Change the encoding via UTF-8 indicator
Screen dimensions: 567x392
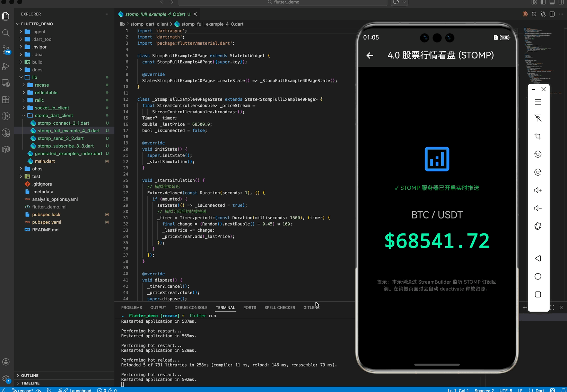click(506, 390)
